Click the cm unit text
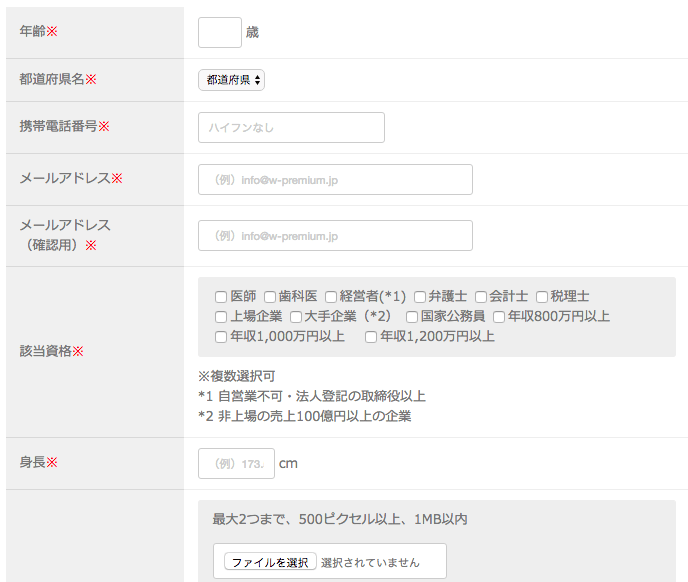 [x=288, y=464]
